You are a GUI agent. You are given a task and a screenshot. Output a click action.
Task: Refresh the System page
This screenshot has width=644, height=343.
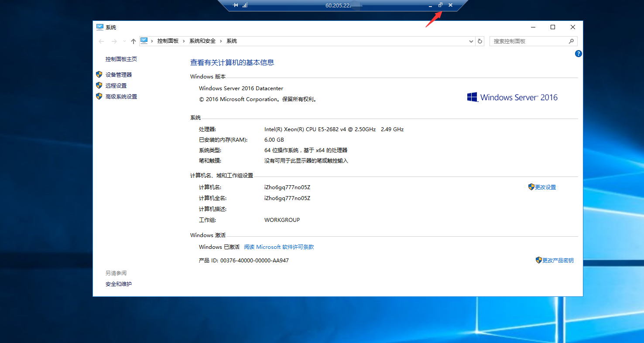[480, 41]
